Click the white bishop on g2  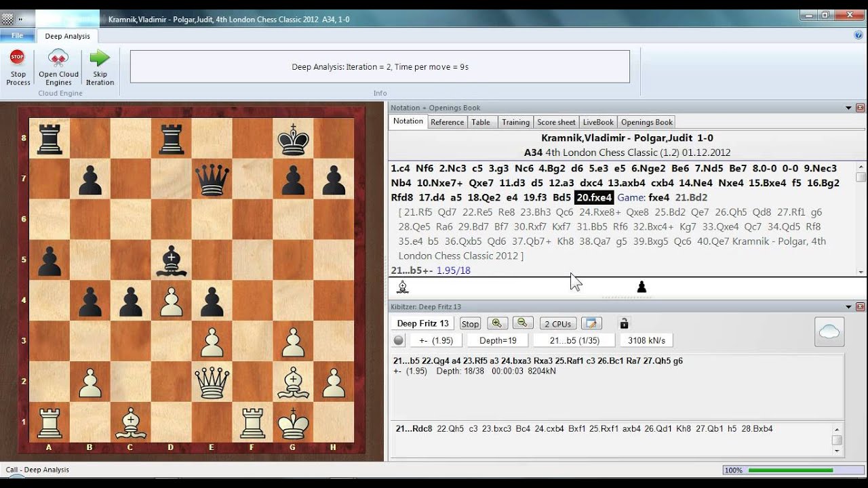[x=293, y=384]
